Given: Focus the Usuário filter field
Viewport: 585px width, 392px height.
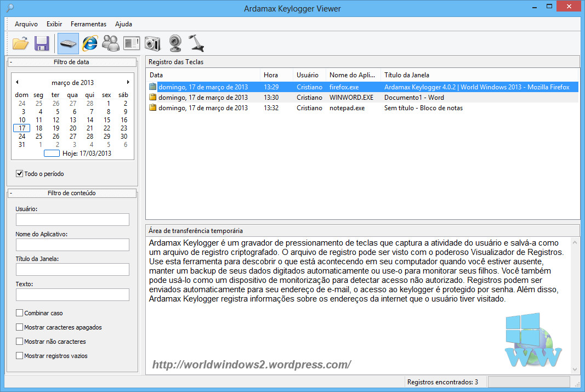Looking at the screenshot, I should (x=72, y=220).
